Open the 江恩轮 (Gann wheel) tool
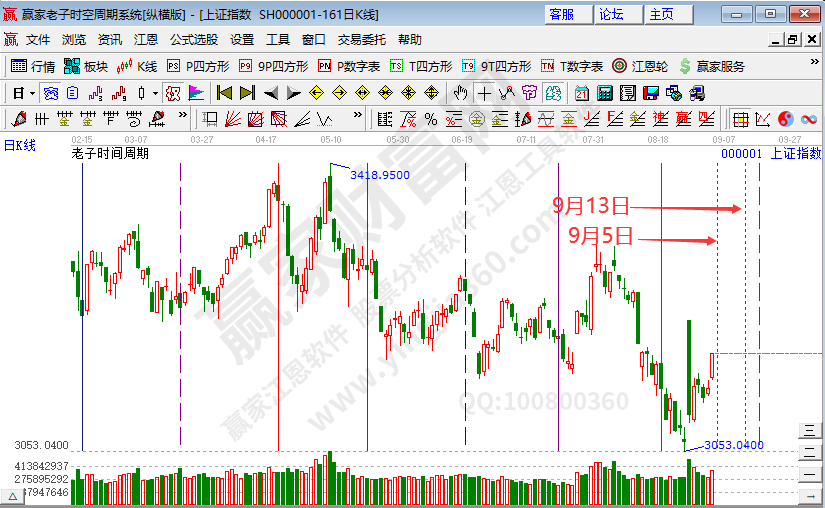Viewport: 825px width, 508px height. (x=641, y=66)
